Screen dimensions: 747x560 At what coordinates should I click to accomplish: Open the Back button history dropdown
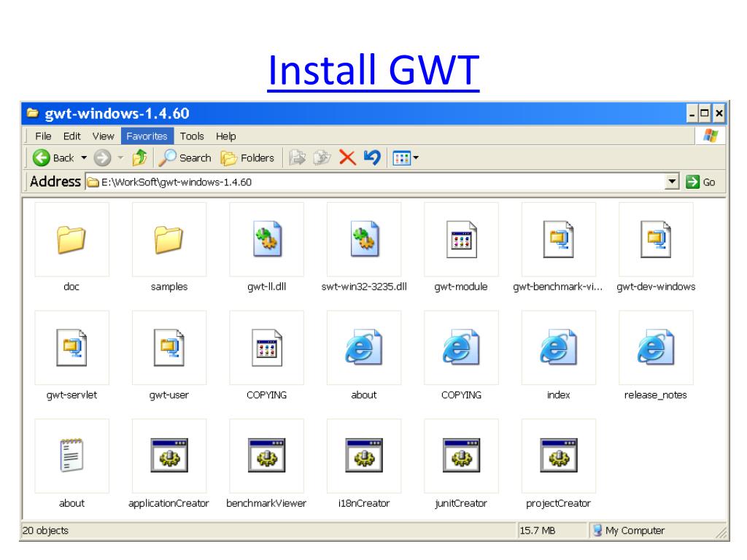click(84, 158)
